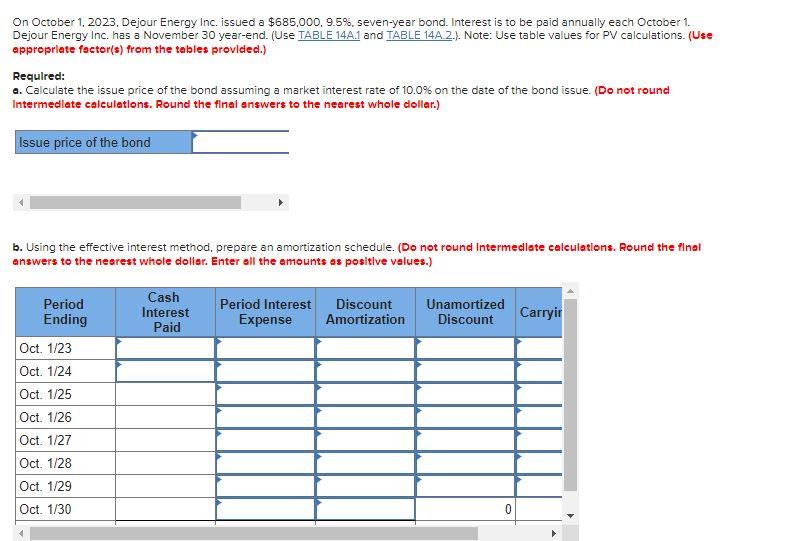Image resolution: width=811 pixels, height=541 pixels.
Task: Click Carrying value cell for Oct. 1/24
Action: [x=539, y=371]
